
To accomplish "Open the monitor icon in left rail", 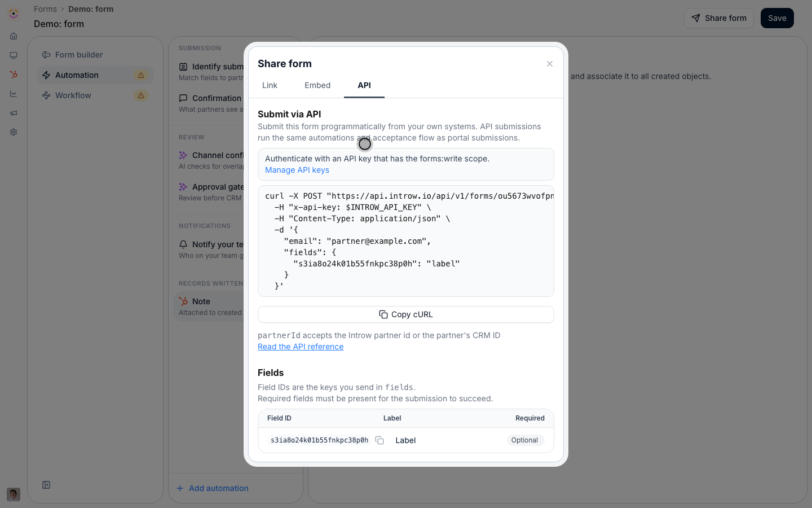I will [14, 55].
